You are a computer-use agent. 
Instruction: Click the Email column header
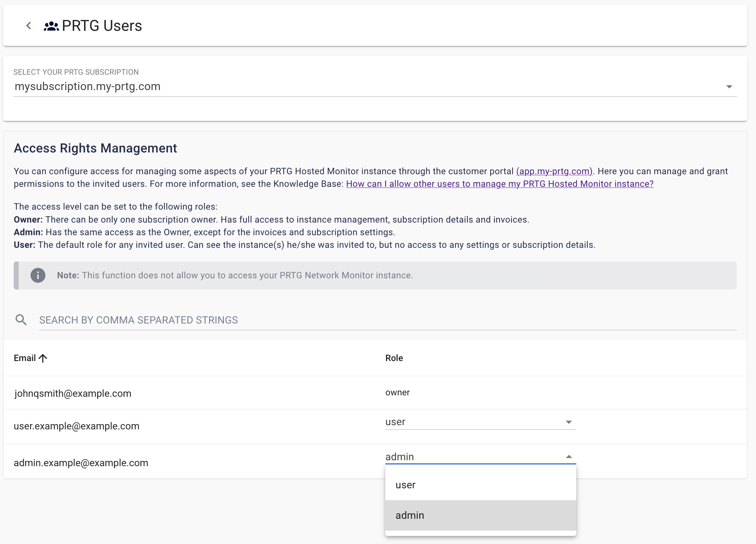pyautogui.click(x=25, y=358)
